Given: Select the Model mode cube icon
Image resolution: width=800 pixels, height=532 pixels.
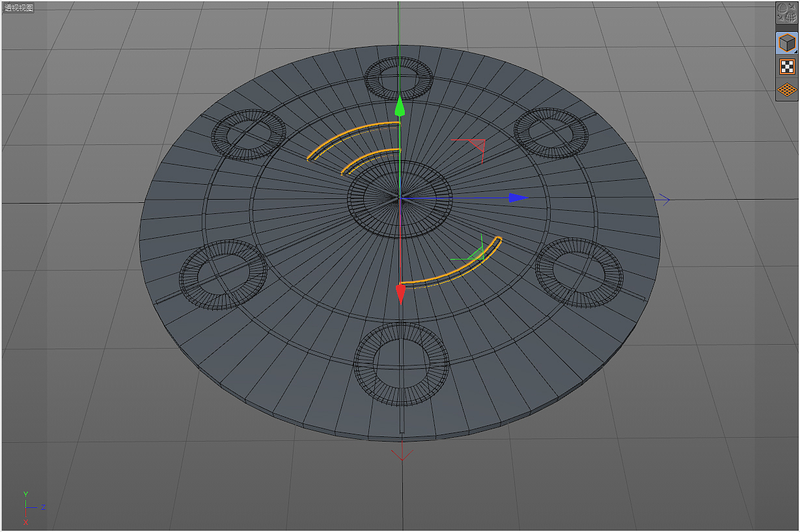Looking at the screenshot, I should point(787,44).
